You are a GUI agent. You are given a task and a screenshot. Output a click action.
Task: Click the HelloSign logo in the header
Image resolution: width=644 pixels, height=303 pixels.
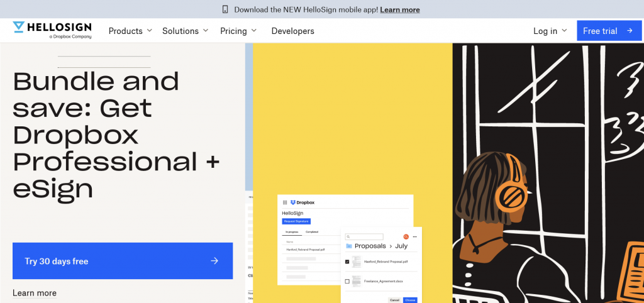52,30
